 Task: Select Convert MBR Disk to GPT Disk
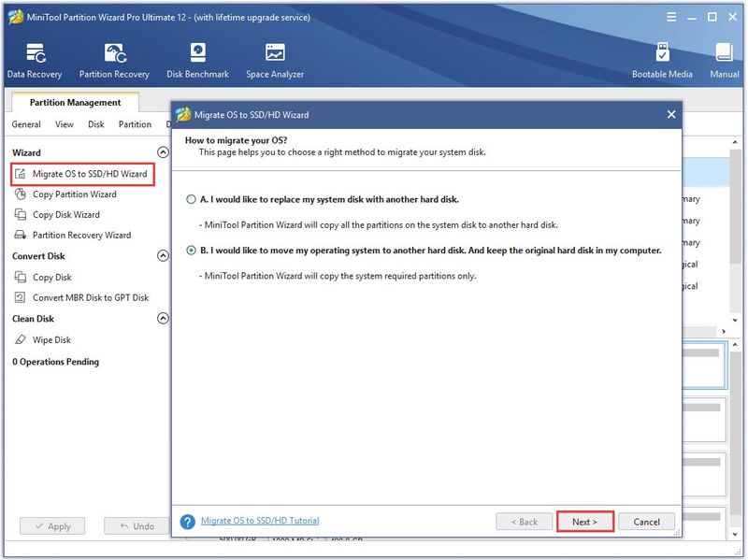(91, 297)
